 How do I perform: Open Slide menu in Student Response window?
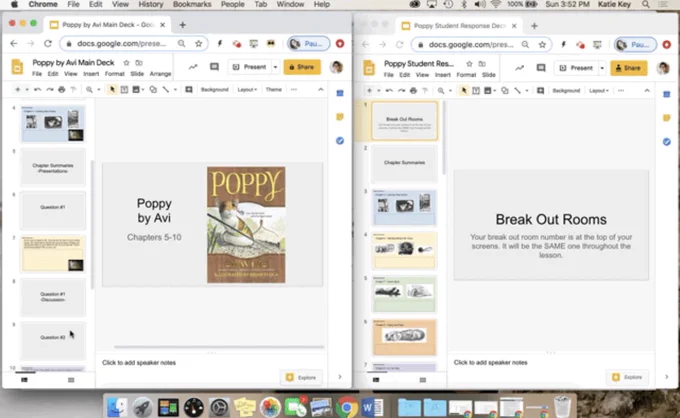click(x=489, y=75)
